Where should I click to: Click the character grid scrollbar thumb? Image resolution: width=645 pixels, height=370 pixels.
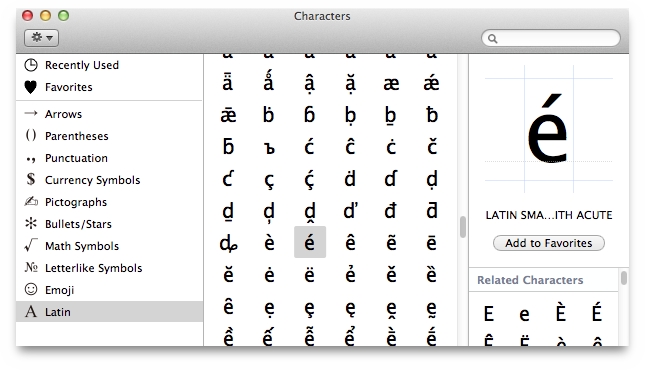[463, 227]
